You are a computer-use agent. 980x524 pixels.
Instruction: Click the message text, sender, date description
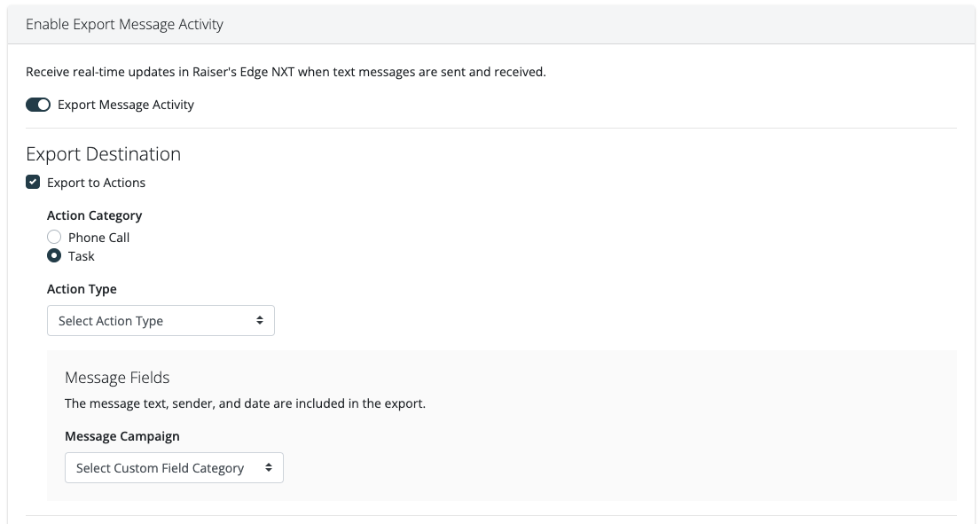click(x=245, y=403)
